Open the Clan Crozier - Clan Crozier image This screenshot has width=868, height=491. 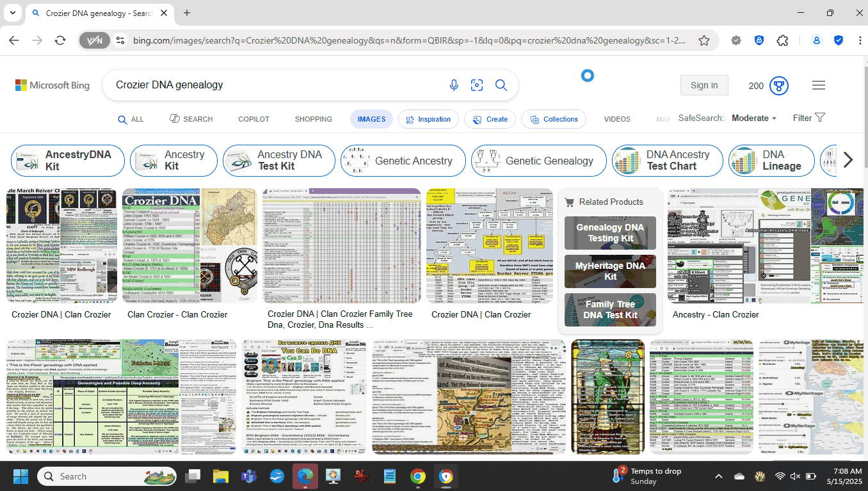click(189, 245)
